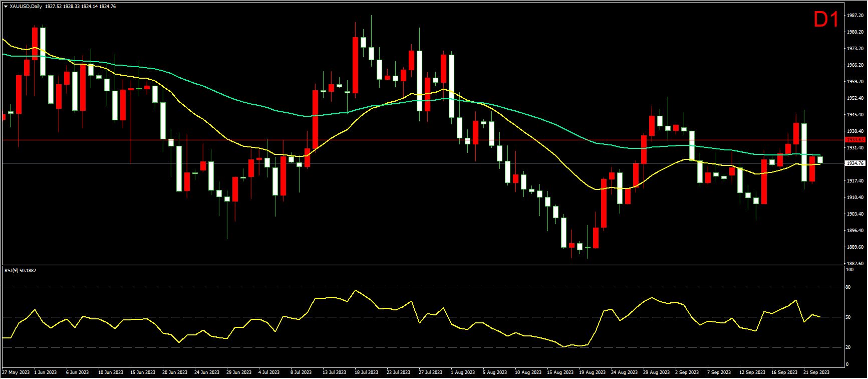Click the 1987.20 price axis label

point(854,16)
